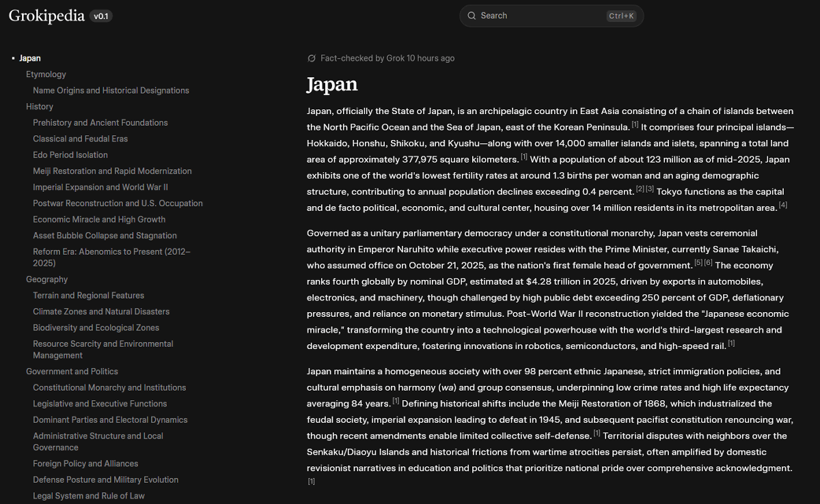
Task: Open citation [5] after head of government
Action: tap(698, 263)
